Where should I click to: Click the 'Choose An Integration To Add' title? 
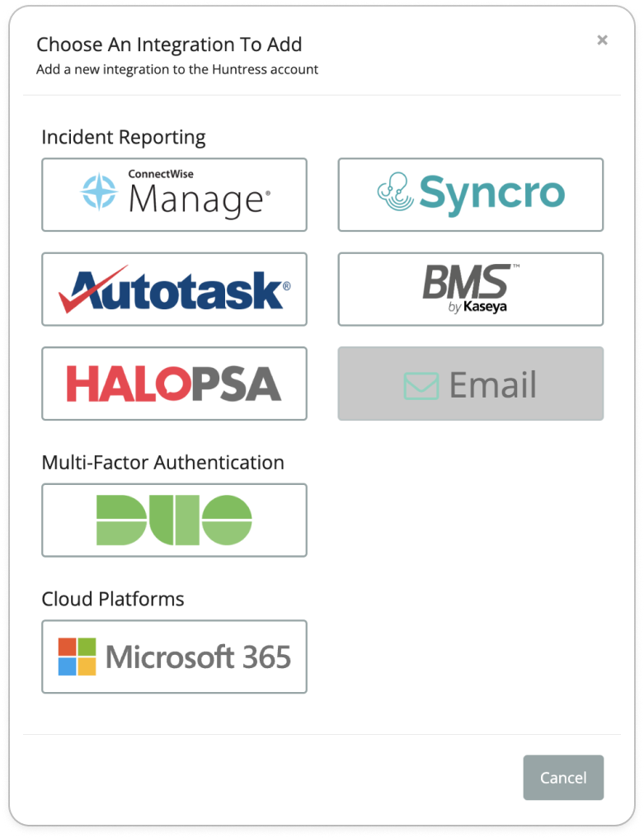(169, 45)
